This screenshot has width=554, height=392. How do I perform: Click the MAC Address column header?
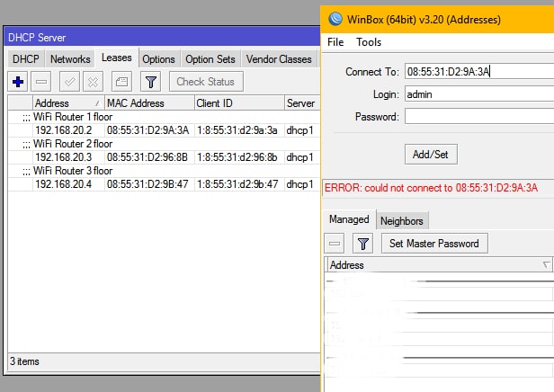coord(149,103)
